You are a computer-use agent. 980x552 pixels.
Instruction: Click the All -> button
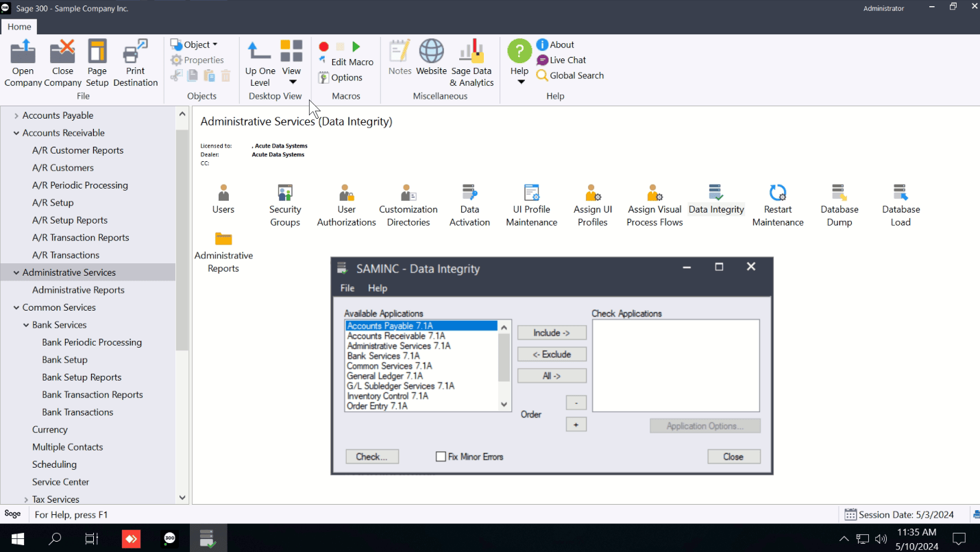pyautogui.click(x=552, y=376)
